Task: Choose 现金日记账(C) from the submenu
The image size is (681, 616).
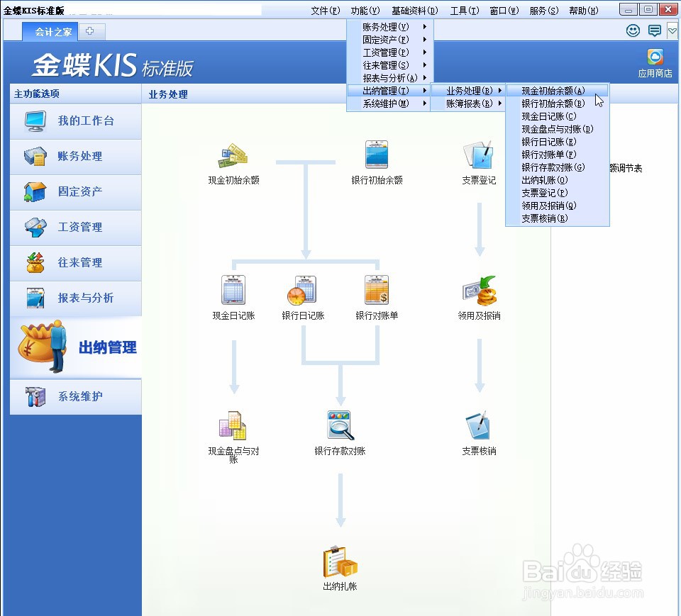Action: coord(558,116)
